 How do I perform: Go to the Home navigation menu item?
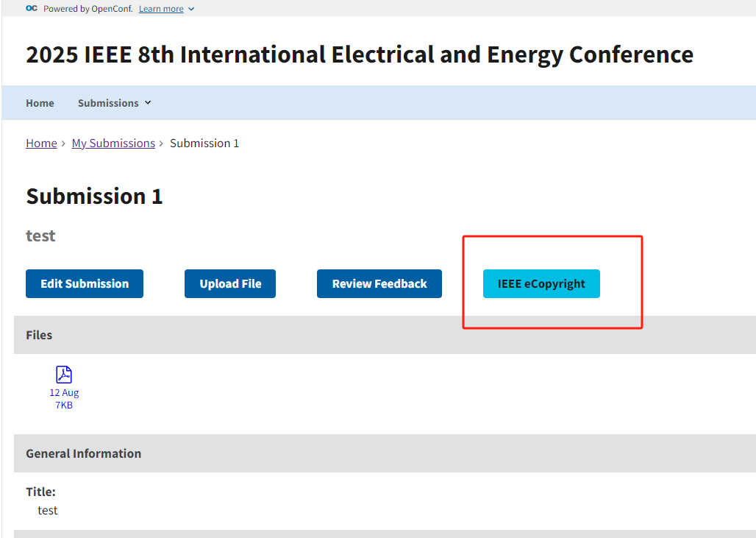pyautogui.click(x=40, y=103)
